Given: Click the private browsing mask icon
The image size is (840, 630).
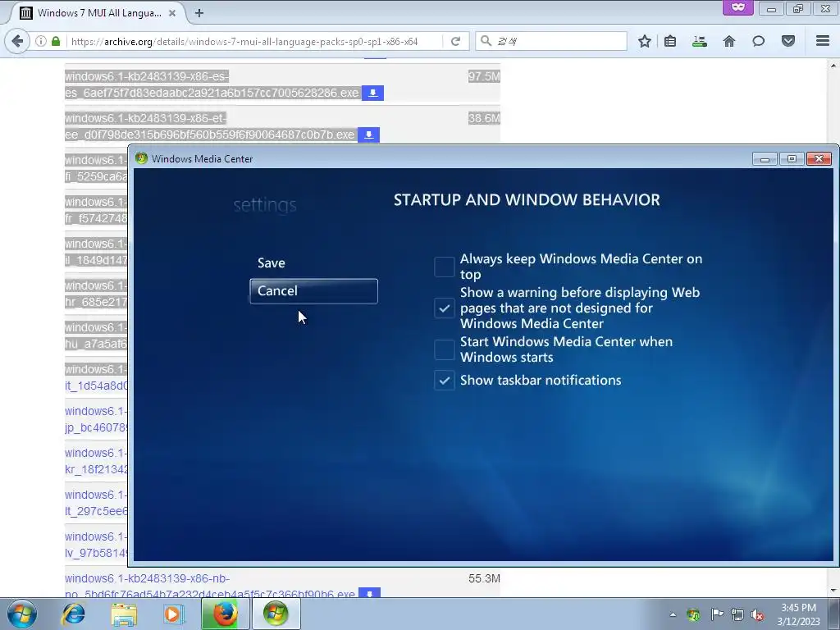Looking at the screenshot, I should pyautogui.click(x=738, y=7).
